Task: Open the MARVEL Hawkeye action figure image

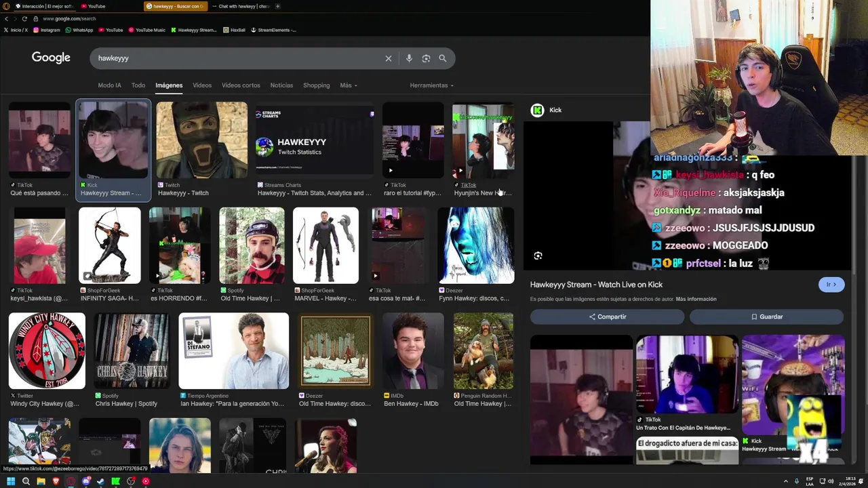Action: coord(325,245)
